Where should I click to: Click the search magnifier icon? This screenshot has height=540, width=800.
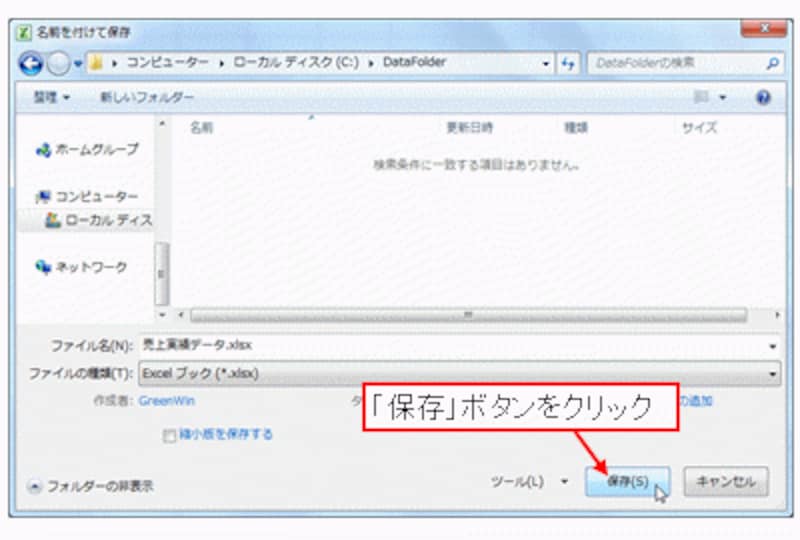772,64
